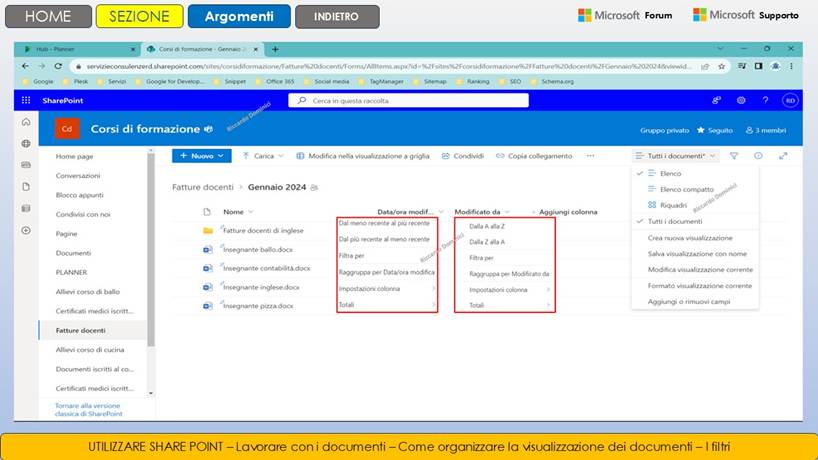Open the news icon in left rail
The image size is (818, 460).
click(26, 165)
